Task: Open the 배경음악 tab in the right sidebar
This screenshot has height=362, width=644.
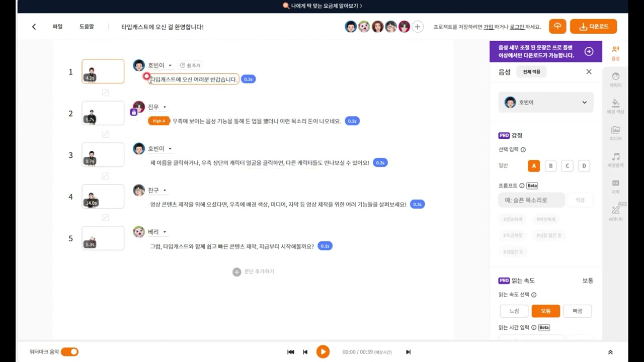Action: [615, 160]
